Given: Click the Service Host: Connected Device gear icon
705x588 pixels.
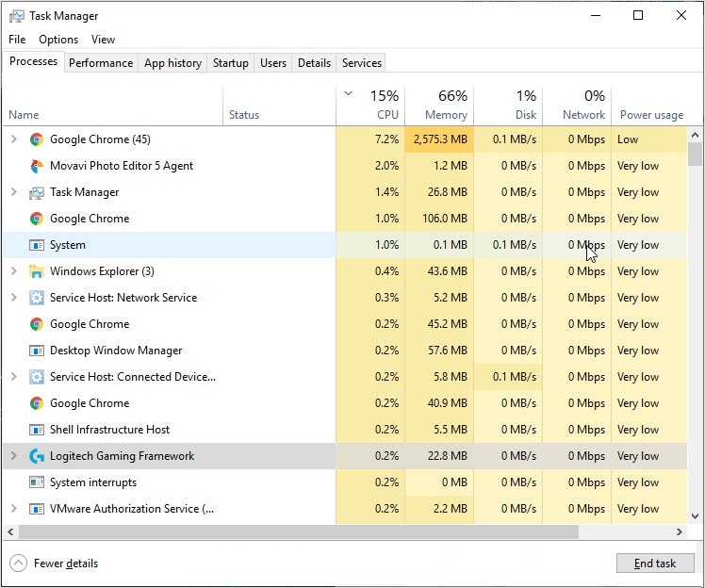Looking at the screenshot, I should [x=37, y=377].
